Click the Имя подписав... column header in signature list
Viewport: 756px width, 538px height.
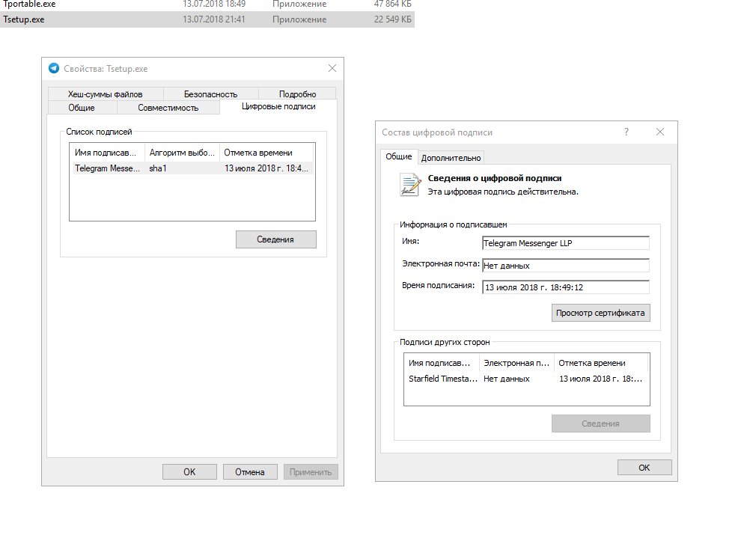107,153
